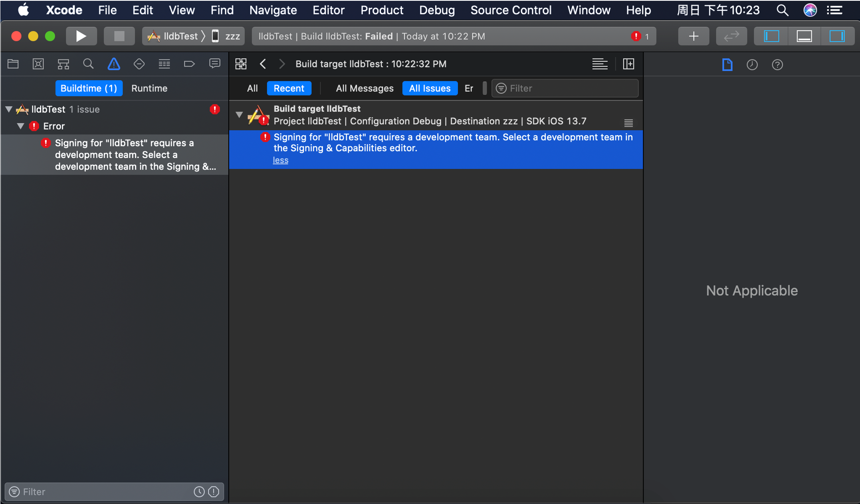Image resolution: width=860 pixels, height=504 pixels.
Task: Toggle the Navigator panel visibility
Action: [771, 36]
